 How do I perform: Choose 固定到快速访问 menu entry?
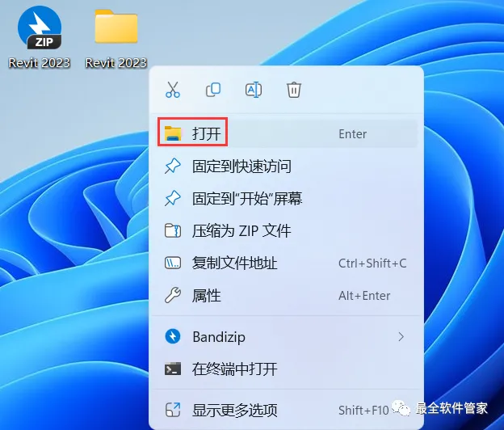[x=285, y=167]
